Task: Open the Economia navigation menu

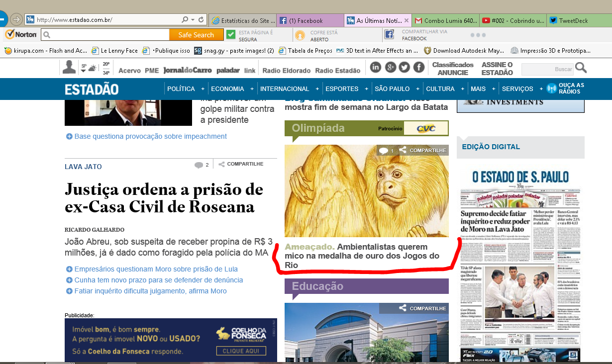Action: 227,89
